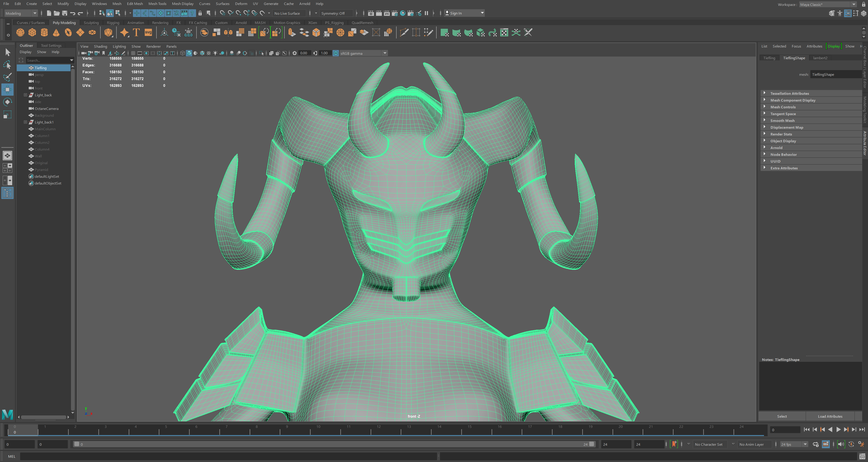
Task: Activate the Multi-Cut tool from the shelf
Action: click(404, 32)
